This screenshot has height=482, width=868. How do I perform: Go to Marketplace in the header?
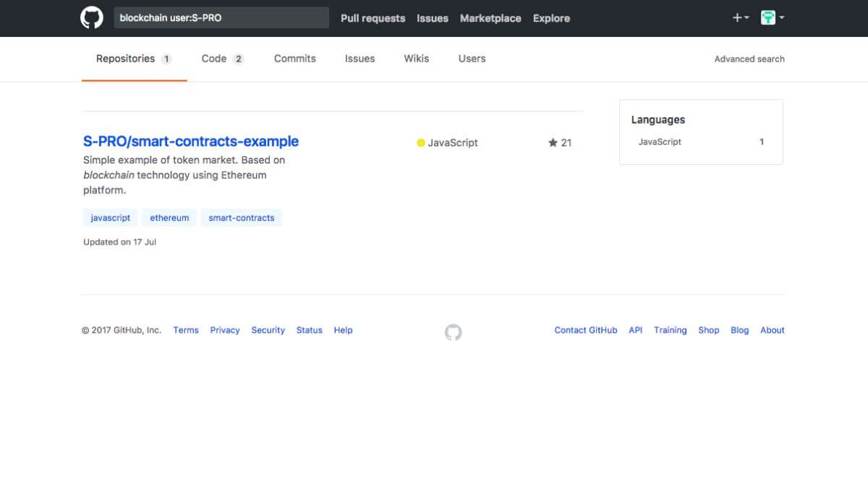[x=490, y=18]
